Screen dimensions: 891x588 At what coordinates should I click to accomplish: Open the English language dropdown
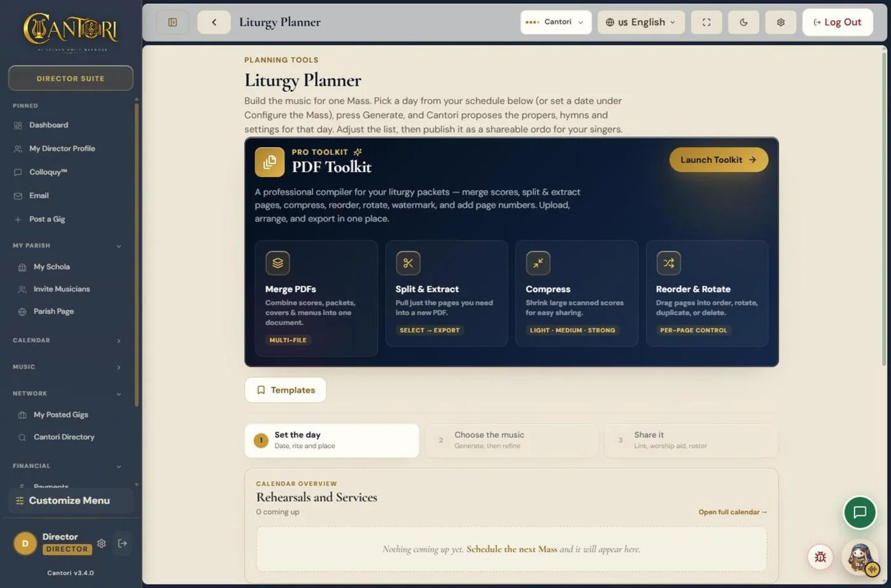point(641,22)
